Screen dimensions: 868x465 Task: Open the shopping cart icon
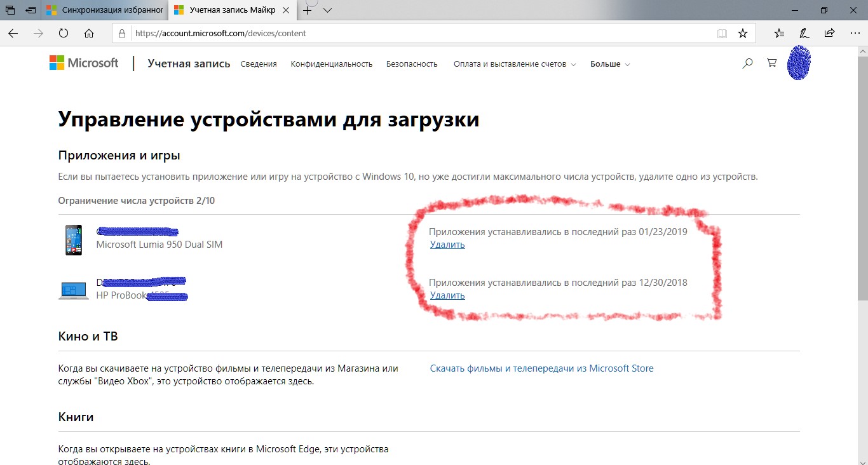tap(771, 64)
